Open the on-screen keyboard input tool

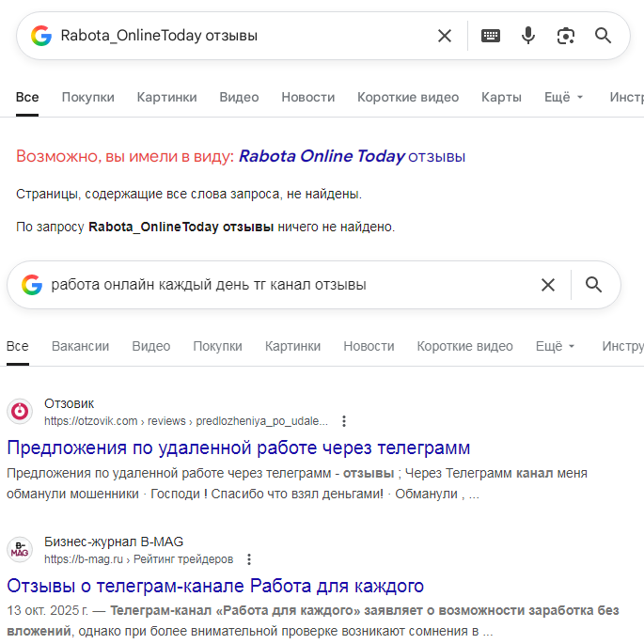tap(491, 36)
